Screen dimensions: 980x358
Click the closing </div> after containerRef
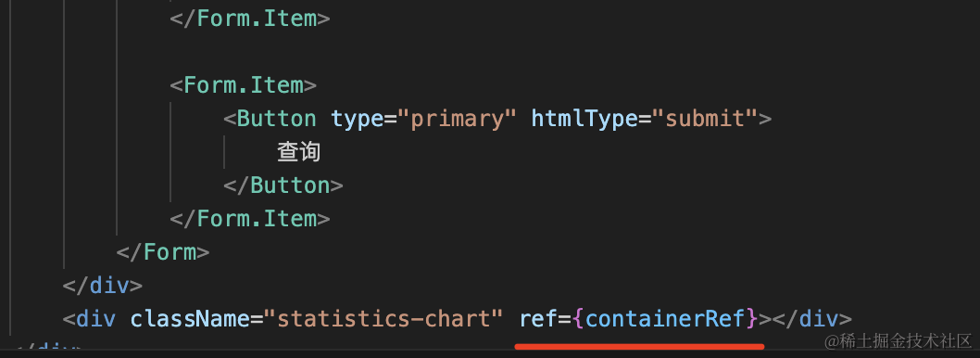pyautogui.click(x=811, y=318)
